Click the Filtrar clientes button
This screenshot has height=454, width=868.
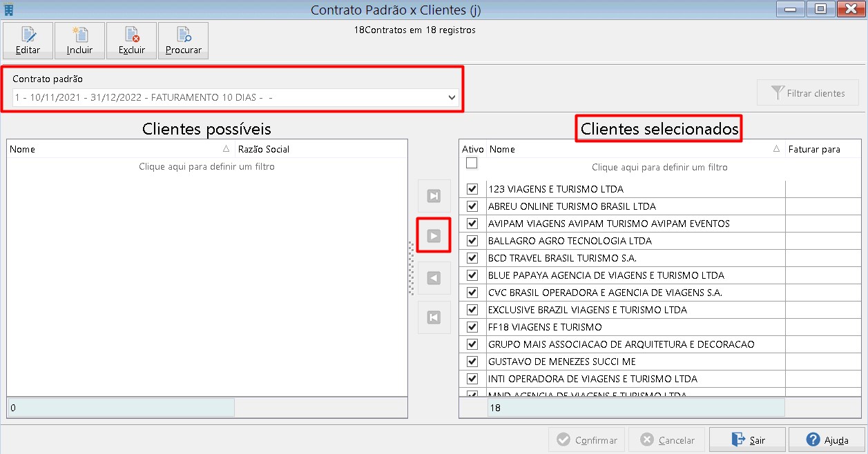[x=808, y=92]
